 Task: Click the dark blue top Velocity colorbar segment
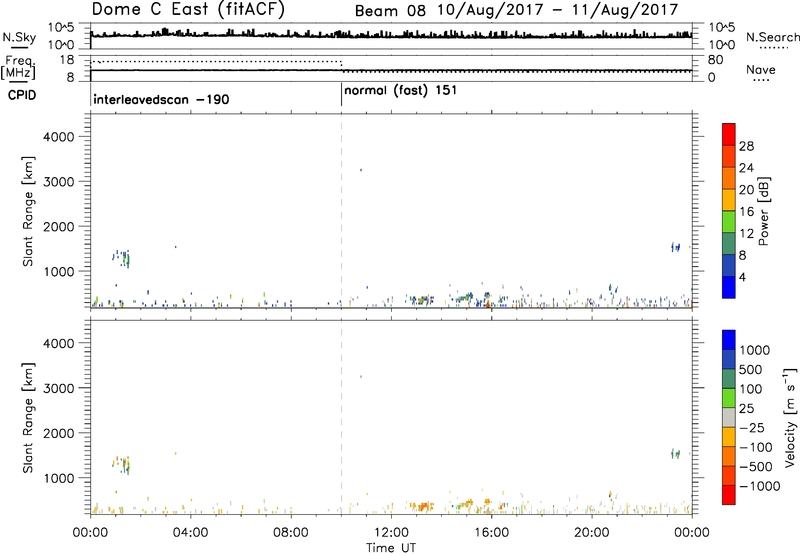[729, 340]
